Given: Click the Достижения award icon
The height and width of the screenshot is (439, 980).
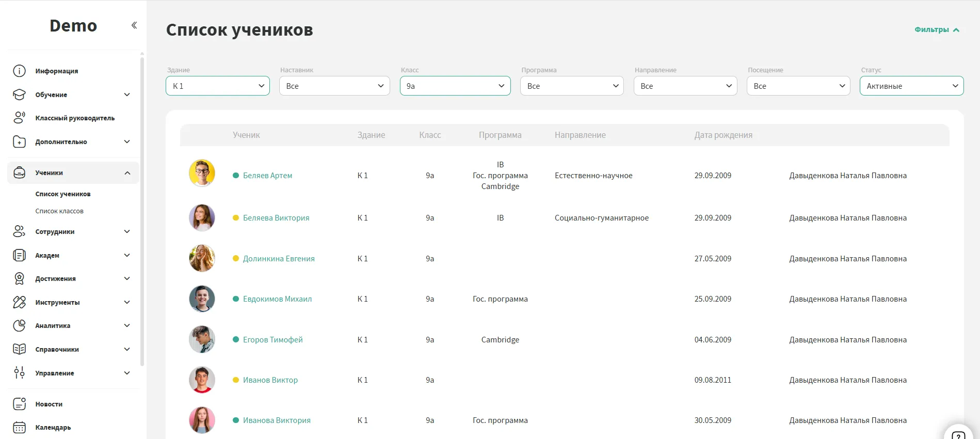Looking at the screenshot, I should point(19,279).
